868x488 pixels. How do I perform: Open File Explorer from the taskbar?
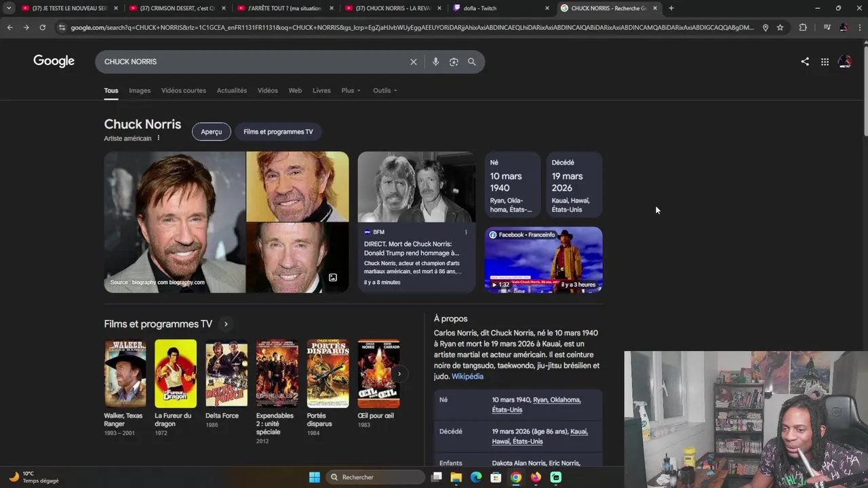click(456, 477)
